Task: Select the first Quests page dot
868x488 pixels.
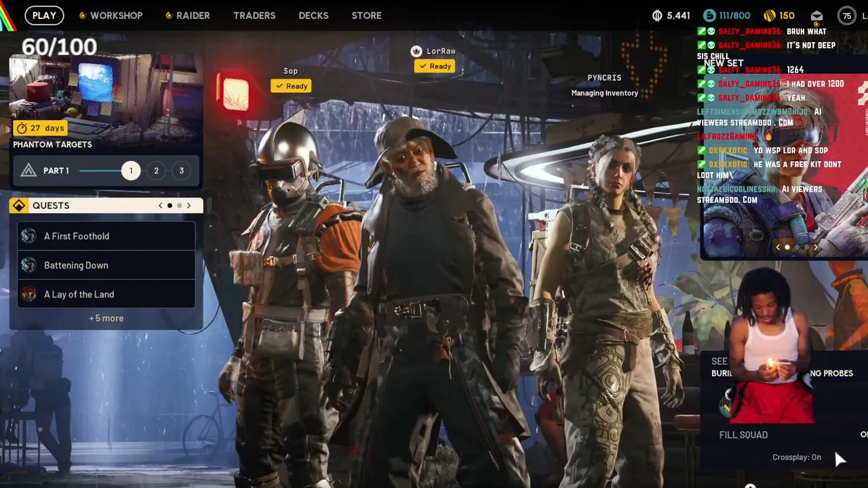Action: 170,205
